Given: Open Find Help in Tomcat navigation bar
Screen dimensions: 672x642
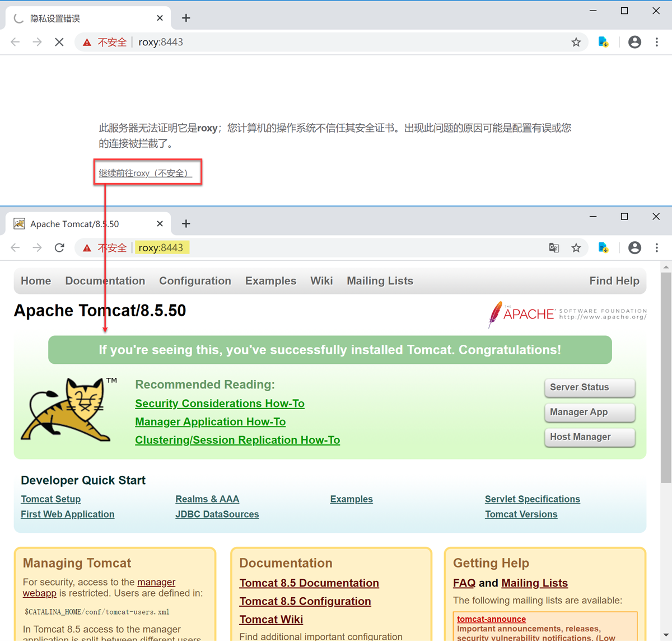Looking at the screenshot, I should [614, 281].
